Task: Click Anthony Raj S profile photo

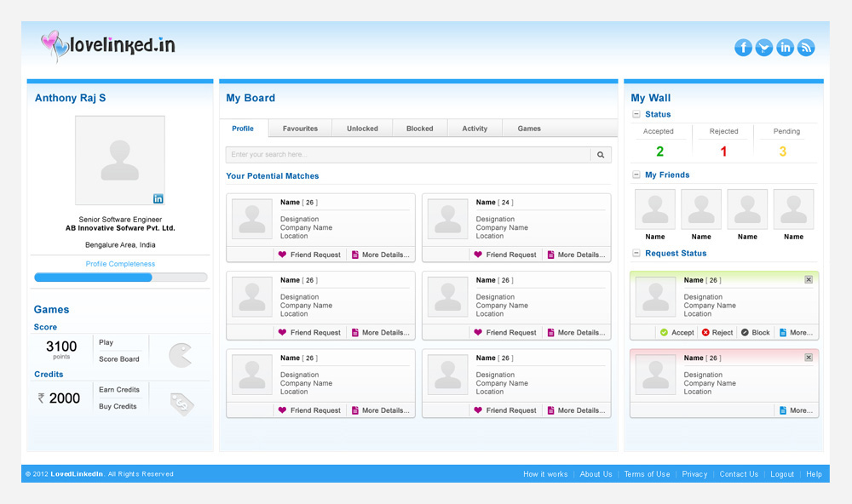Action: [x=120, y=160]
